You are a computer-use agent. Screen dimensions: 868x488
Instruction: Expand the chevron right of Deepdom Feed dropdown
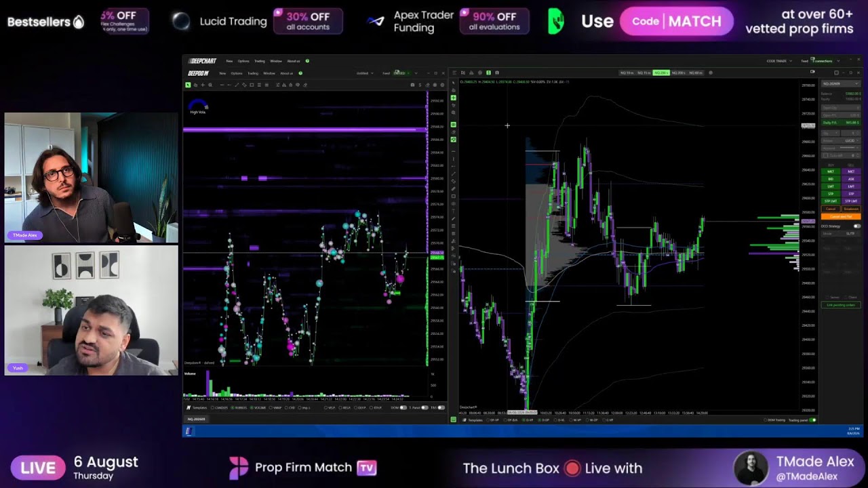click(416, 73)
